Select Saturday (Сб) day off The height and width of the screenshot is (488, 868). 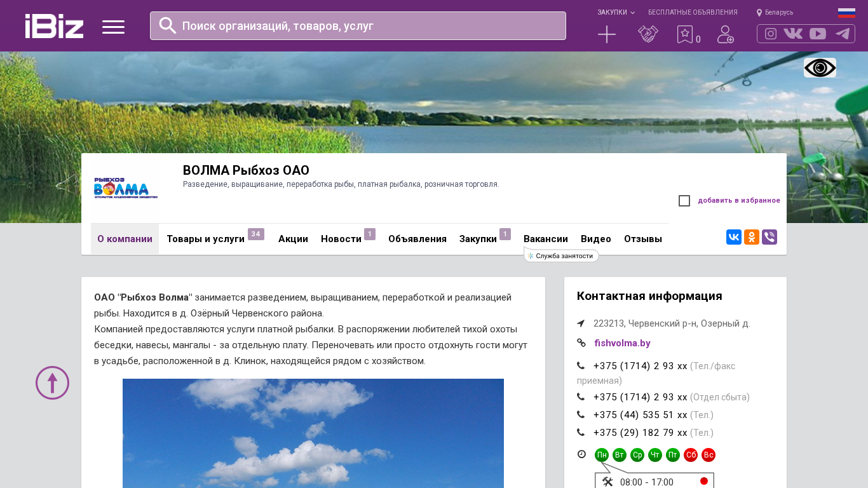691,455
